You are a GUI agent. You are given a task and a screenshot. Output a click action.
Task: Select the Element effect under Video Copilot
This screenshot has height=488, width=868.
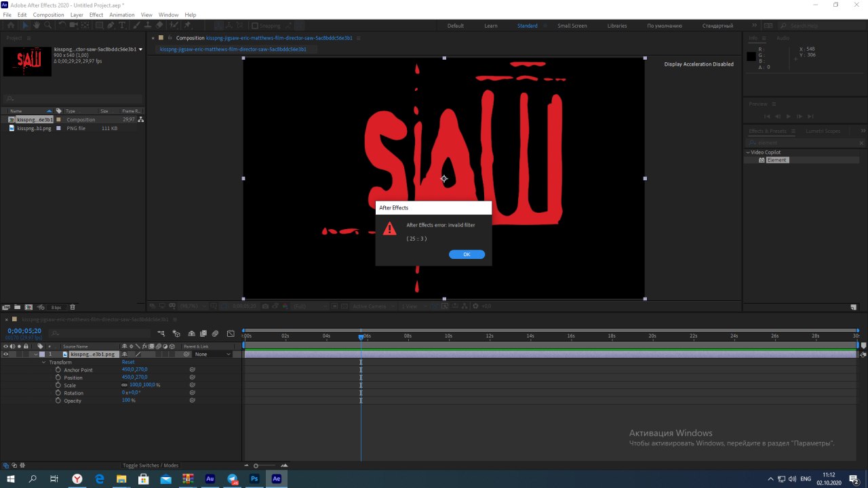777,160
